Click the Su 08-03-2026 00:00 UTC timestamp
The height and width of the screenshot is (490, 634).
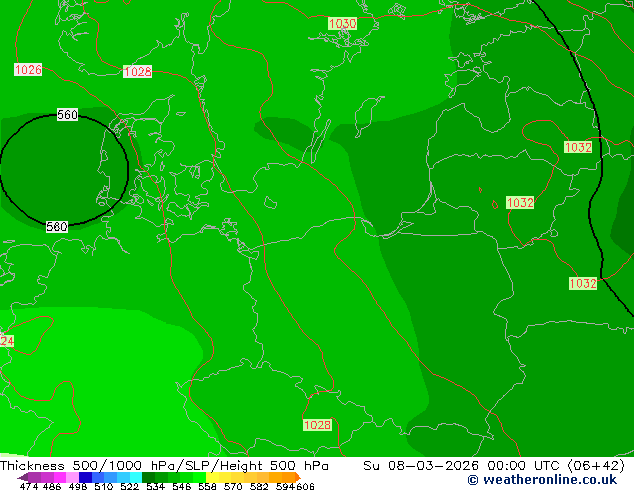click(x=494, y=466)
